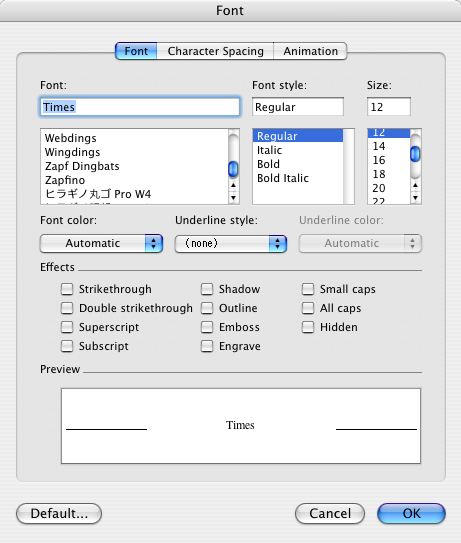
Task: Click into the Size input field
Action: [389, 107]
